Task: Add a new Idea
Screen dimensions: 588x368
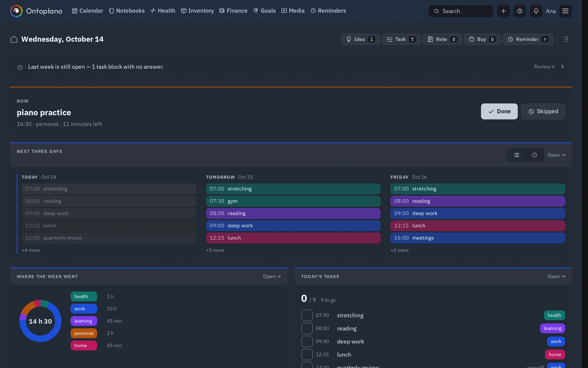Action: coord(360,39)
